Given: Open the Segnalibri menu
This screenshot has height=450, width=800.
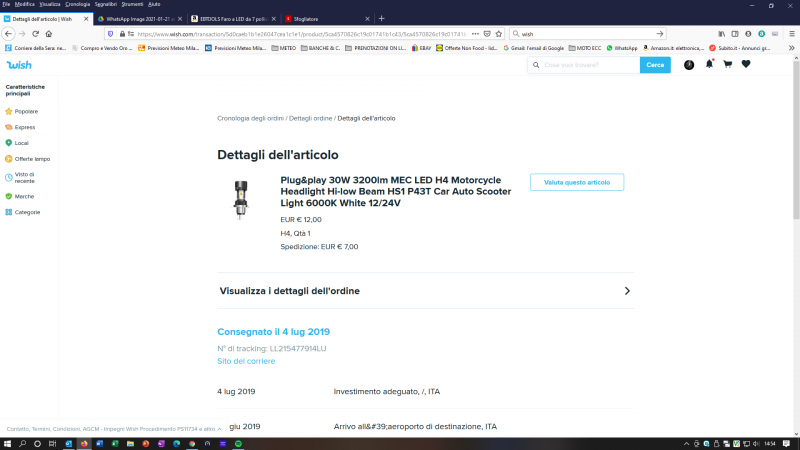Looking at the screenshot, I should 106,4.
